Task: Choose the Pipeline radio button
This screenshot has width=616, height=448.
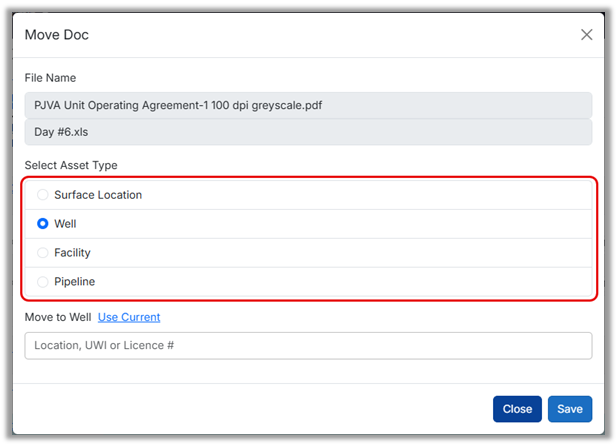Action: pyautogui.click(x=42, y=282)
